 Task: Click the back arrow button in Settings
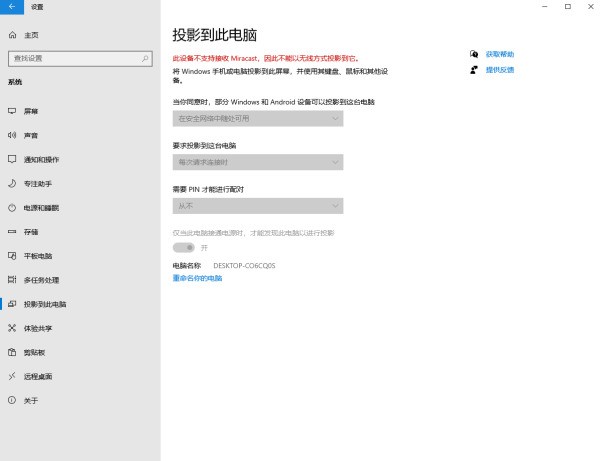12,7
